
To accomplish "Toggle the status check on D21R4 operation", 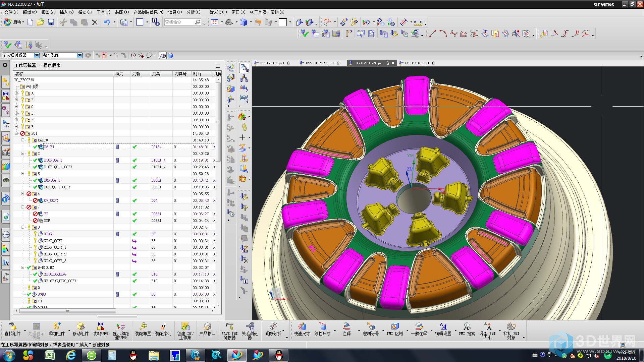I will 35,147.
